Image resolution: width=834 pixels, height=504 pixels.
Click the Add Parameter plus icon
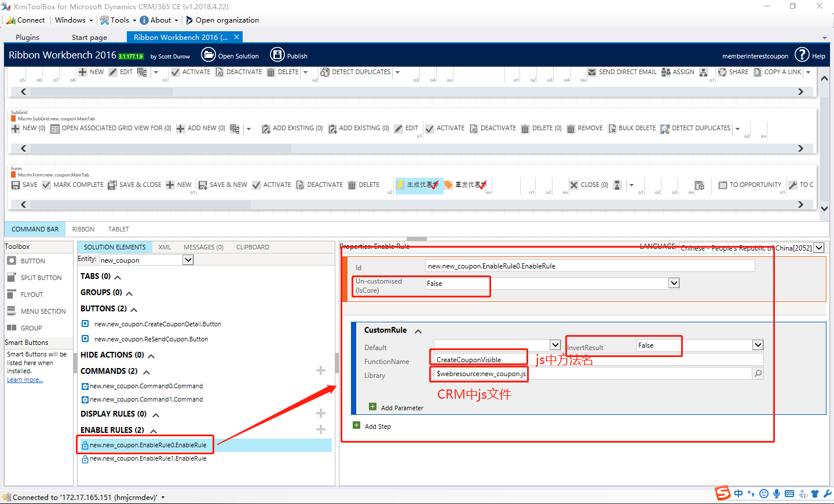(x=373, y=407)
